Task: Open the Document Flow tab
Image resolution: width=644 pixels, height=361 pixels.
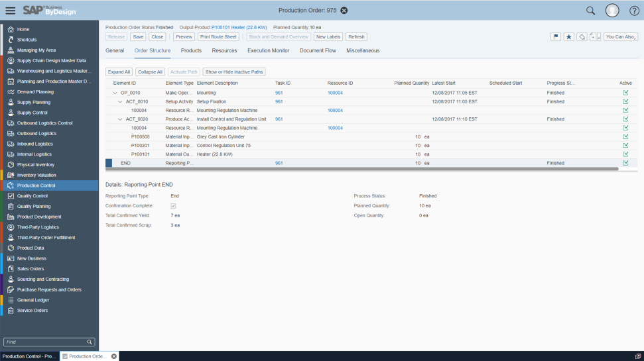Action: [318, 50]
